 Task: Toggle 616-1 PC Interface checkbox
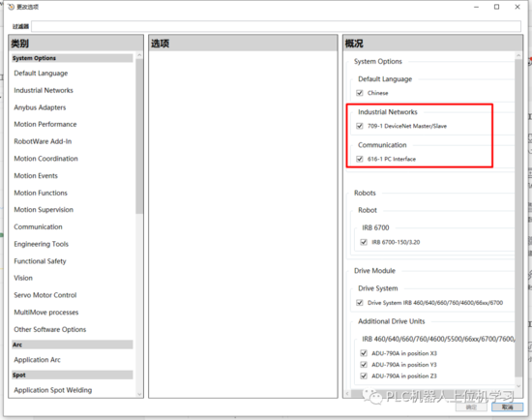[x=360, y=159]
